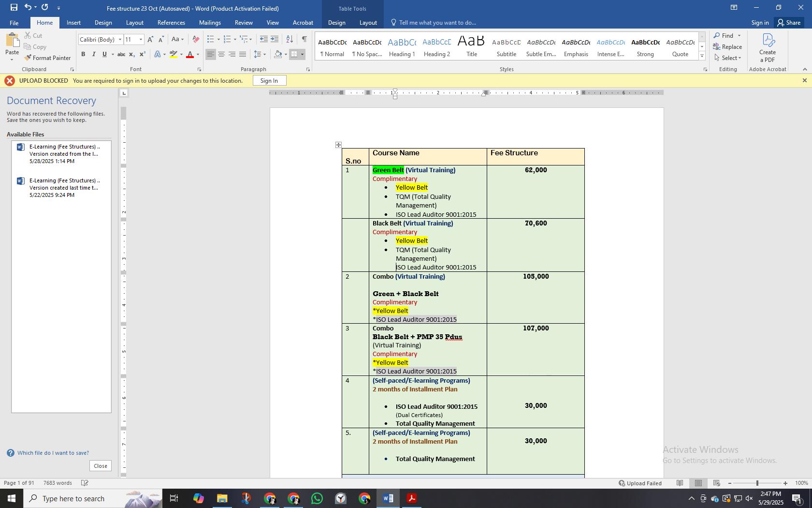Close the Document Recovery pane
812x508 pixels.
coord(101,466)
